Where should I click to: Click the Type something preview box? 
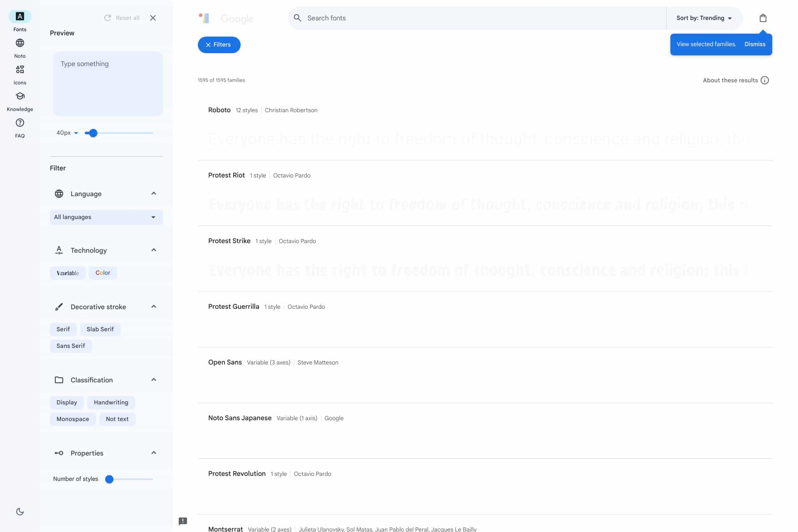point(108,84)
